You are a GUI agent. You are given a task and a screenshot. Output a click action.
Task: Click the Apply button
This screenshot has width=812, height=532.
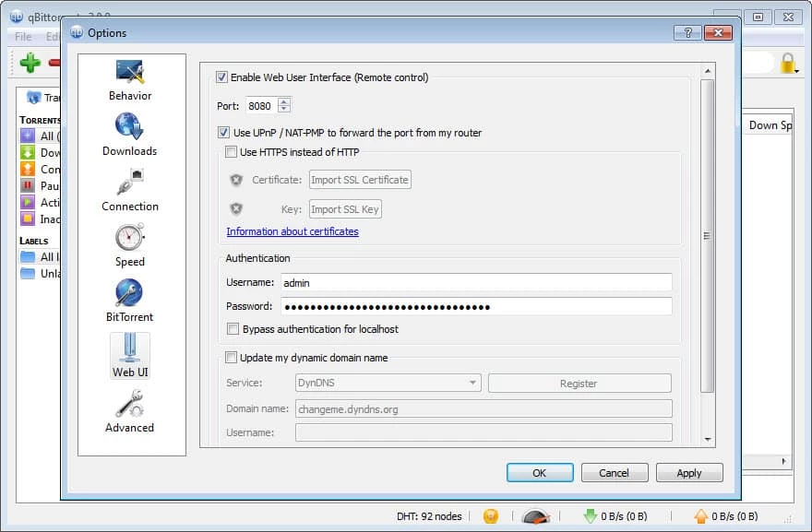point(688,473)
